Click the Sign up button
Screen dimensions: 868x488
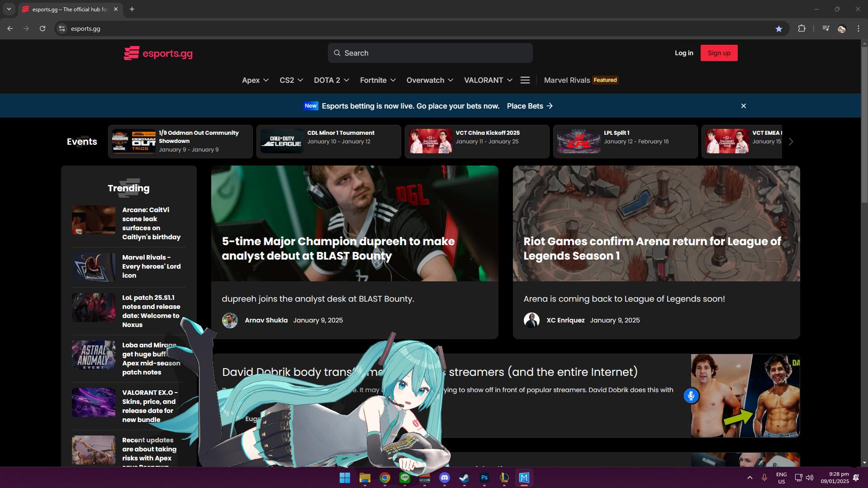719,53
